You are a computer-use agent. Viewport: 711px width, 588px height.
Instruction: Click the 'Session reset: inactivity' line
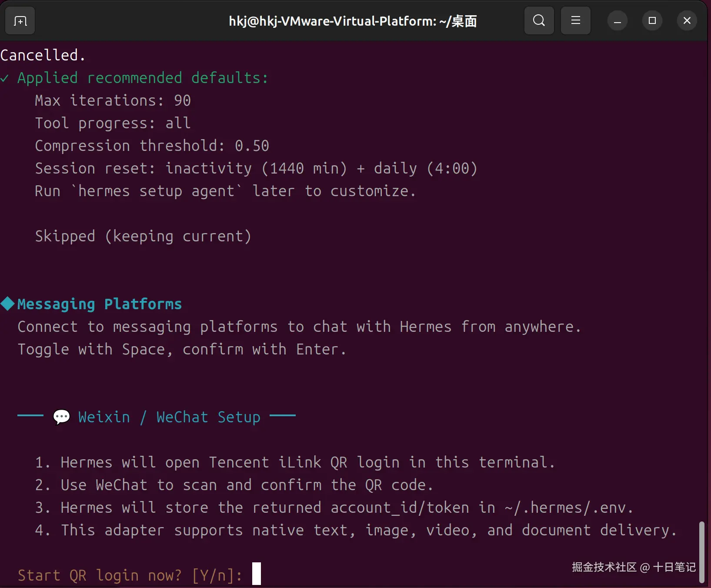tap(256, 168)
